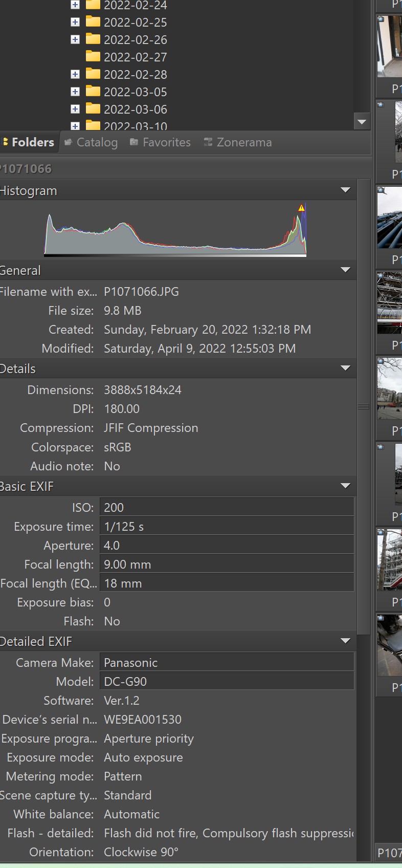The height and width of the screenshot is (868, 402).
Task: Click the Exposure mode Auto exposure value
Action: click(x=143, y=757)
